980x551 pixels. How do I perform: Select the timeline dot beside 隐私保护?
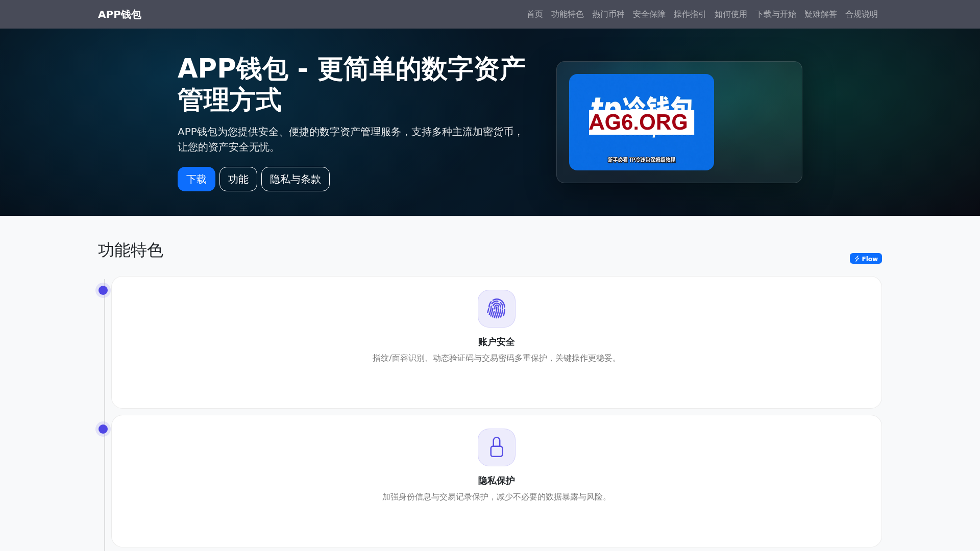[103, 429]
